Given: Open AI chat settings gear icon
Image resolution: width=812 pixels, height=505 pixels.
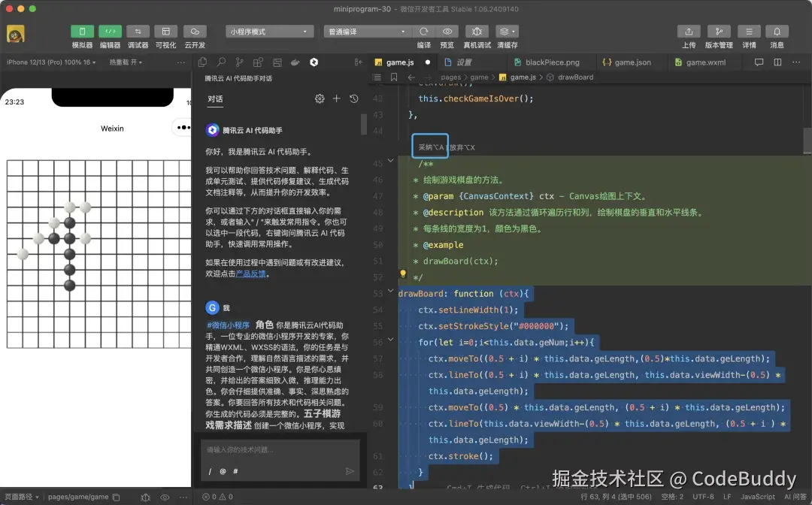Looking at the screenshot, I should (320, 98).
